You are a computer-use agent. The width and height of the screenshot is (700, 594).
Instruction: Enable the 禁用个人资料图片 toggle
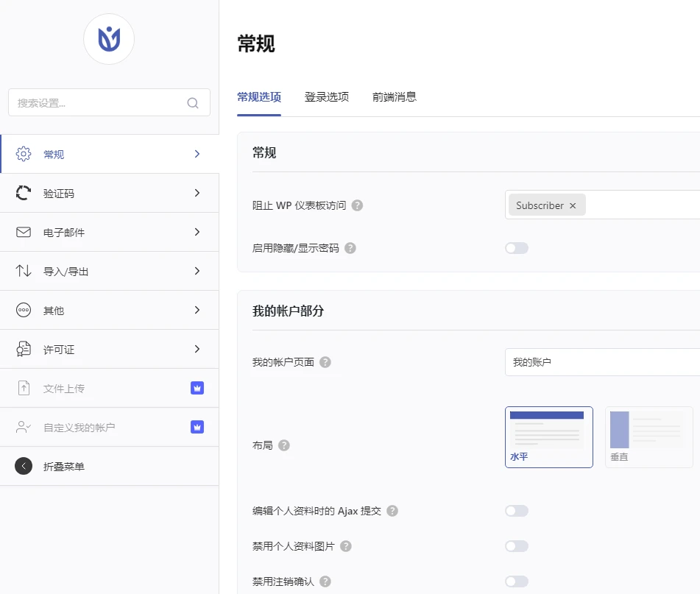point(517,546)
